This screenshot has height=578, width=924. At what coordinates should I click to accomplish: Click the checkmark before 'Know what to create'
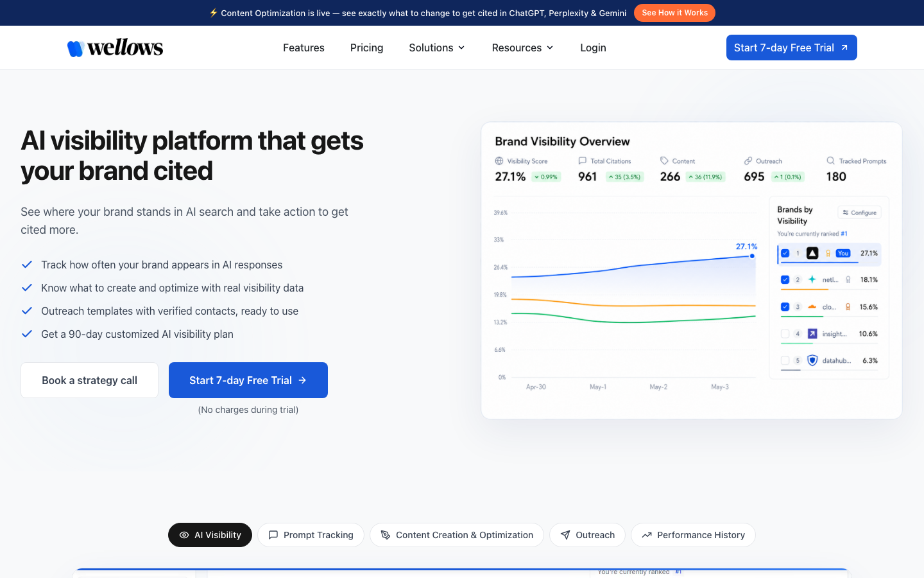[x=27, y=288]
